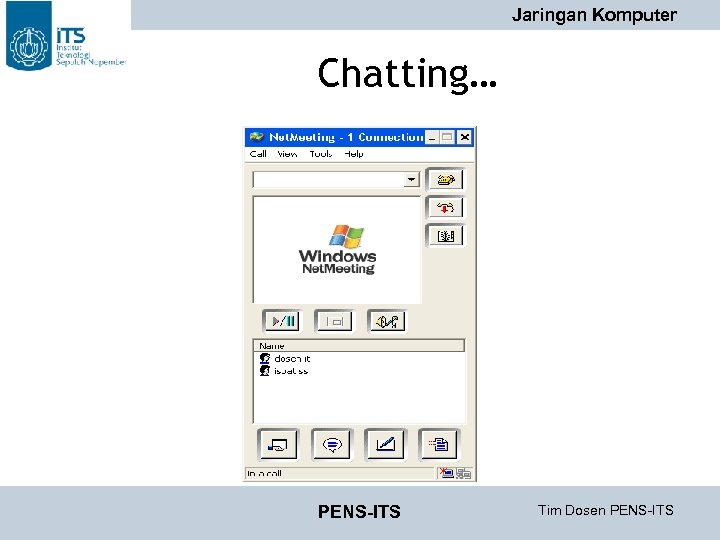Click the Place Call phone icon button

click(x=445, y=180)
